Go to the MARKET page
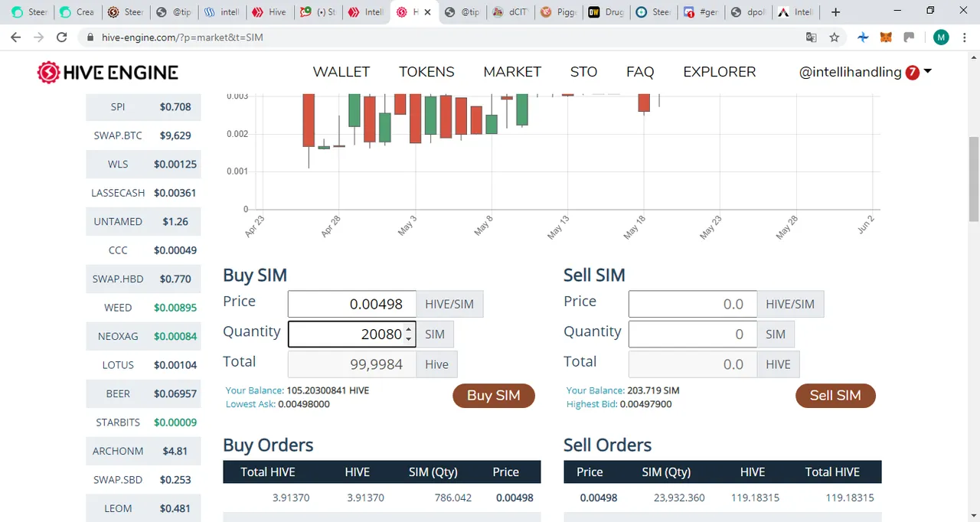The height and width of the screenshot is (522, 980). click(x=512, y=72)
